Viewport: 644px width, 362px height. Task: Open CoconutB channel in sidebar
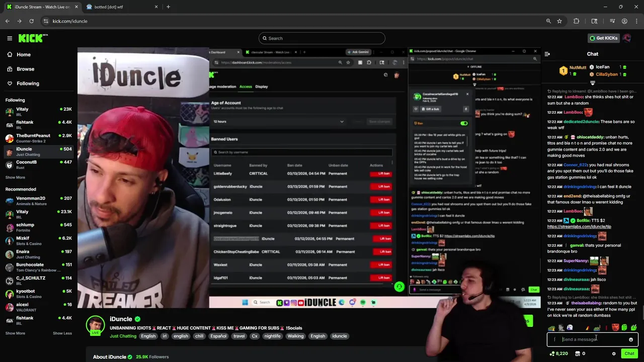39,165
